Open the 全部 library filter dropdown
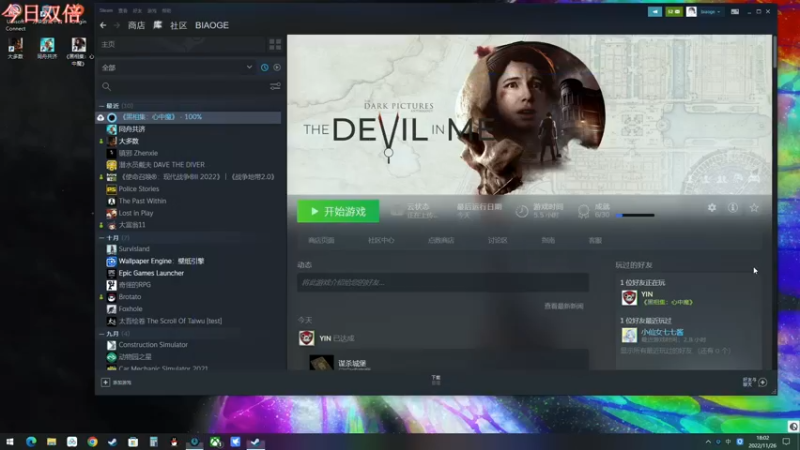 pyautogui.click(x=177, y=67)
